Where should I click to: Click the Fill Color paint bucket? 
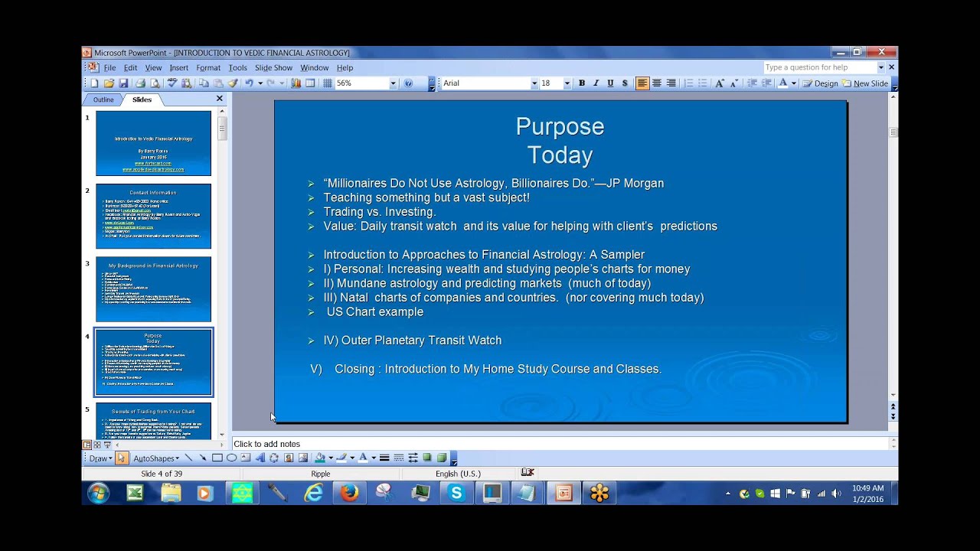pos(321,458)
